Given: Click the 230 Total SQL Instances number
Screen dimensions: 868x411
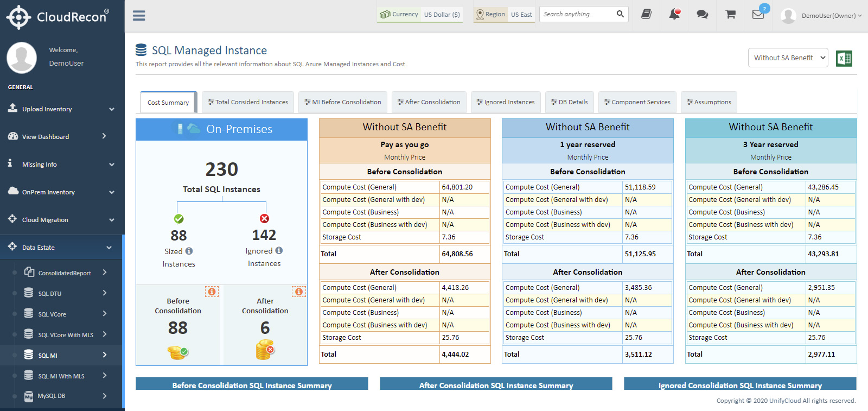Looking at the screenshot, I should coord(221,169).
